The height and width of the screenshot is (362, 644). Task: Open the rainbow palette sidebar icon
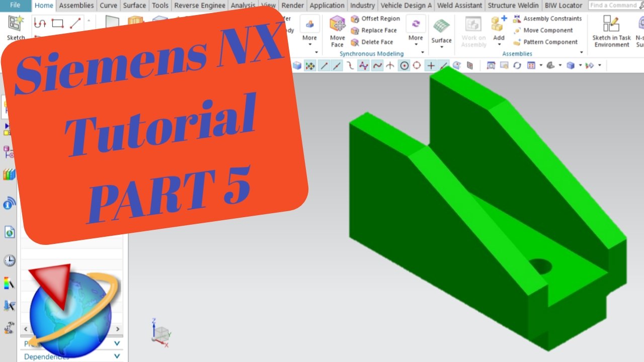9,284
